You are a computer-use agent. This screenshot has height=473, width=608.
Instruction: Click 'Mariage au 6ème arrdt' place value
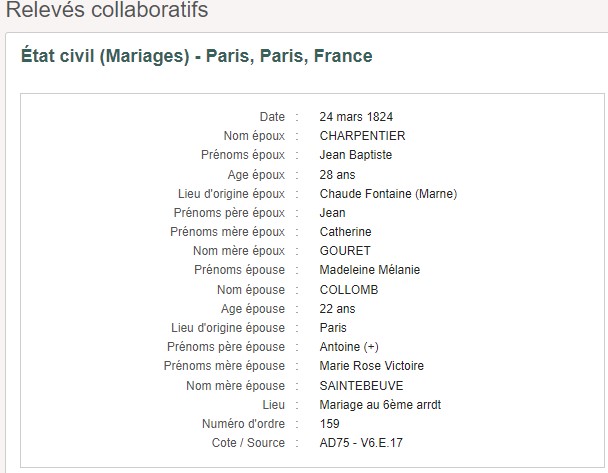point(378,405)
